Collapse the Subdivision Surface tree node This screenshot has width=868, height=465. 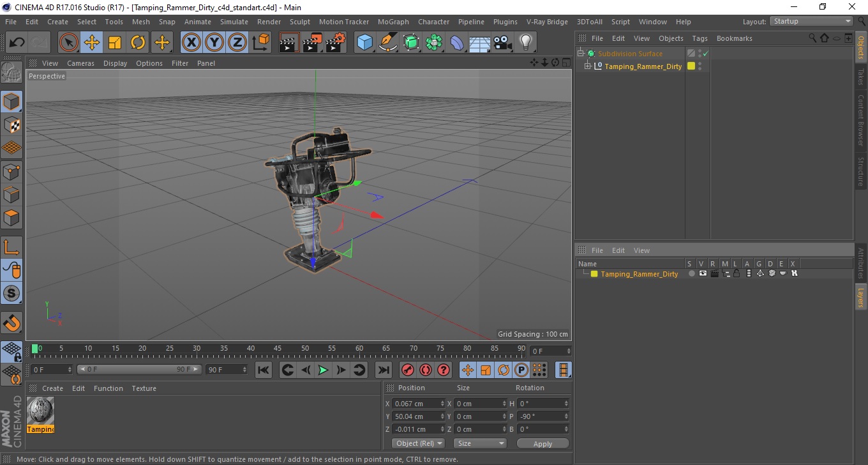click(x=580, y=54)
